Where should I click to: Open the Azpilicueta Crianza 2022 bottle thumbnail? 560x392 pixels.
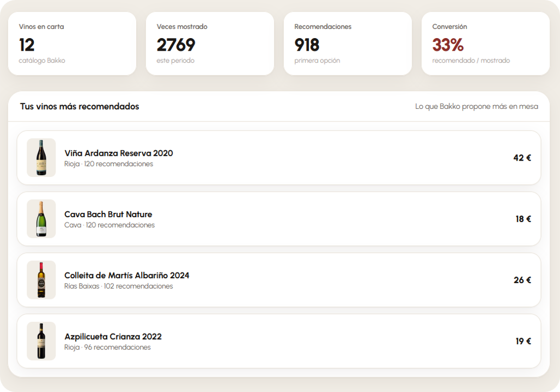(x=41, y=341)
